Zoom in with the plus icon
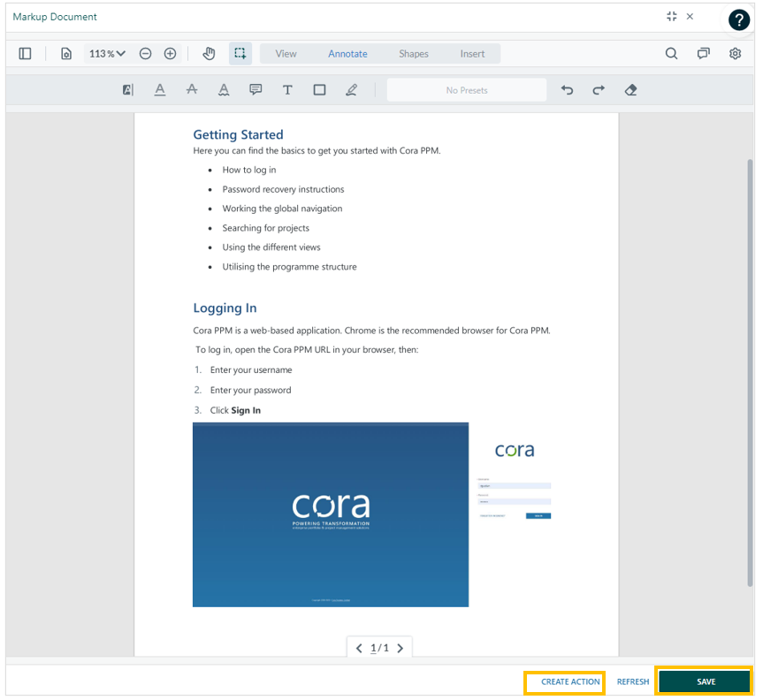The image size is (763, 700). 170,54
